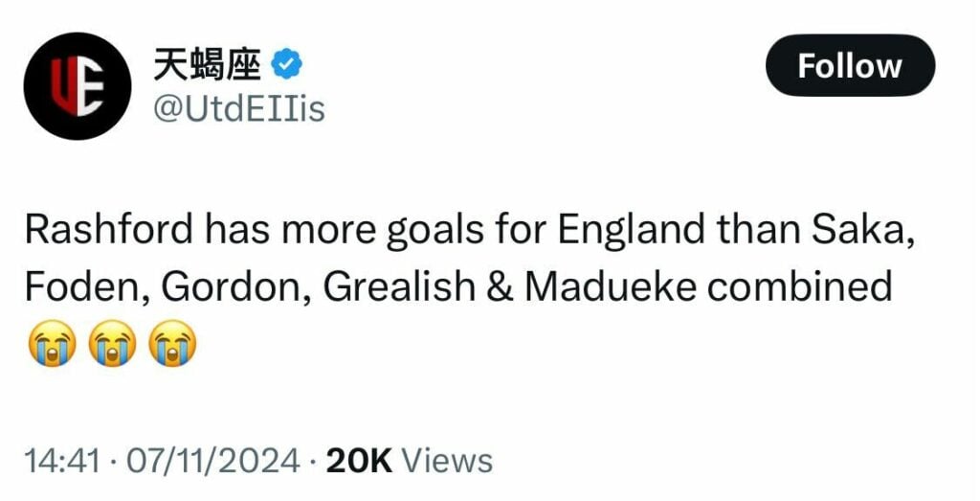Screen dimensions: 980x501
Task: Click the word England in tweet
Action: [x=632, y=232]
